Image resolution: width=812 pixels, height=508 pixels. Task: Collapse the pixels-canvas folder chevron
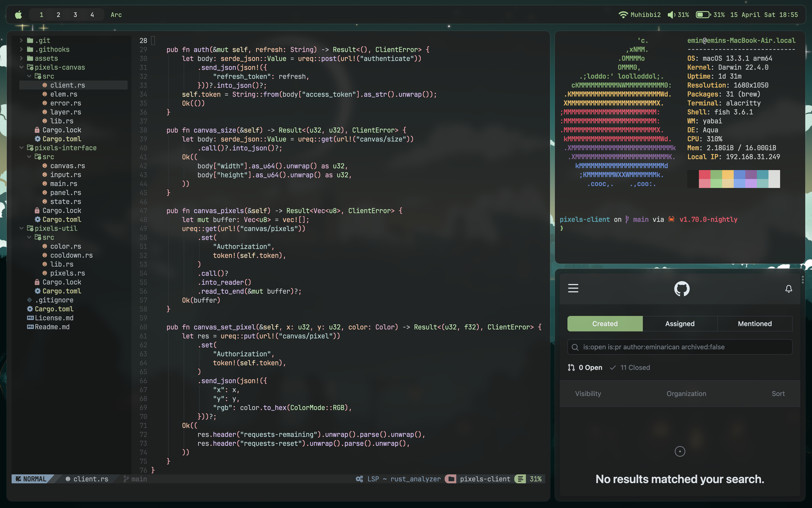[x=22, y=67]
